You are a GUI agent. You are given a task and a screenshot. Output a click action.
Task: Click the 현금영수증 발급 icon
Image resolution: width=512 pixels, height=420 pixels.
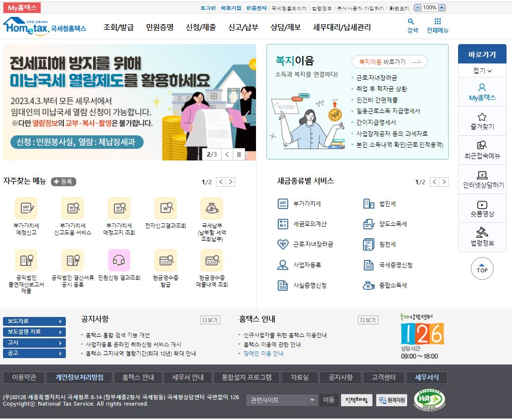(x=165, y=260)
